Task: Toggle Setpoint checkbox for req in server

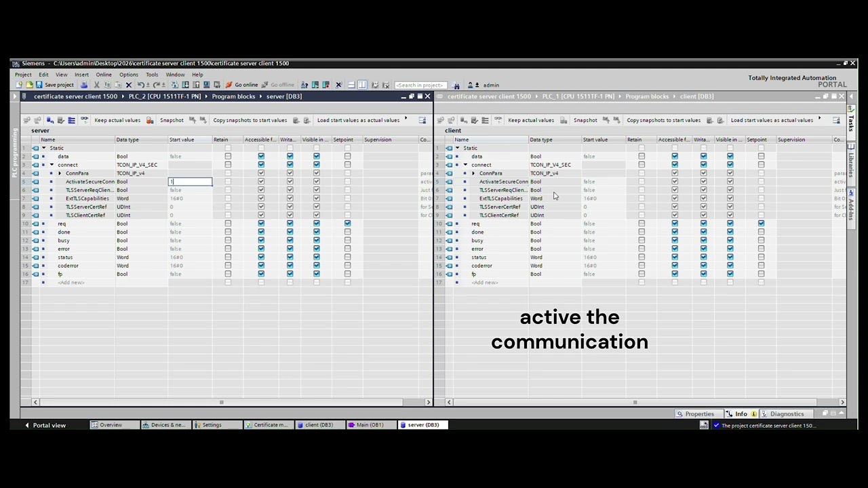Action: click(x=347, y=224)
